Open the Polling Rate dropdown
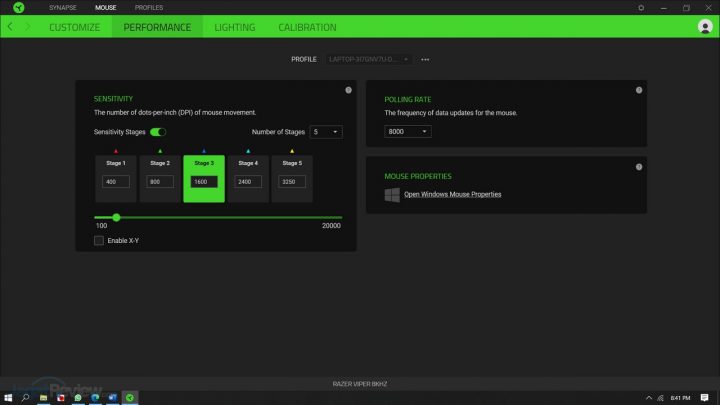The height and width of the screenshot is (405, 720). click(x=408, y=131)
